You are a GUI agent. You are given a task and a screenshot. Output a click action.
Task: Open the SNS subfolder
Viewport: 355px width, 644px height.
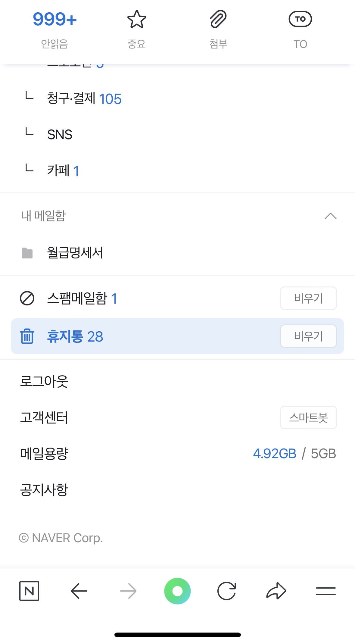click(60, 135)
